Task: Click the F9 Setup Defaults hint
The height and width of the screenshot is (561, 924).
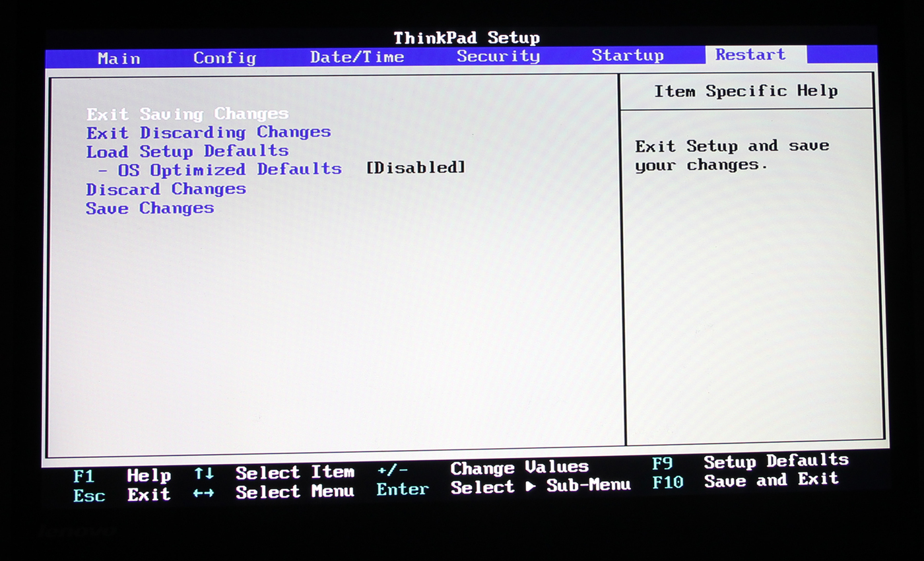Action: pos(750,461)
